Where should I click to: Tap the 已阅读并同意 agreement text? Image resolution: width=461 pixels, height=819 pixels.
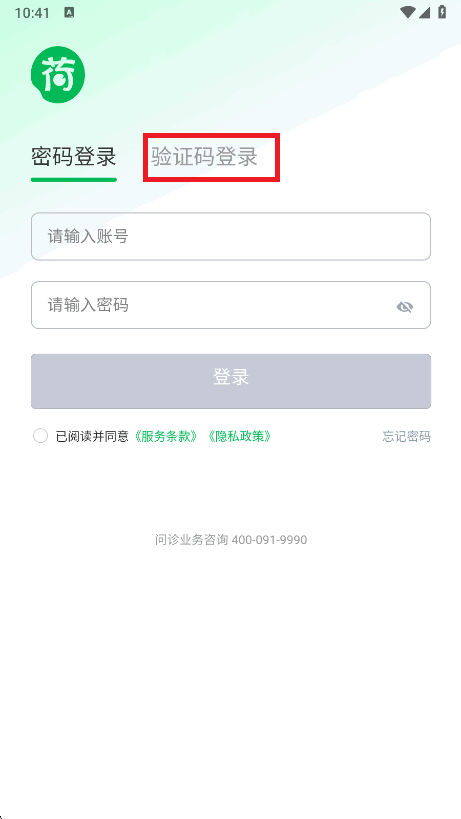(x=92, y=436)
